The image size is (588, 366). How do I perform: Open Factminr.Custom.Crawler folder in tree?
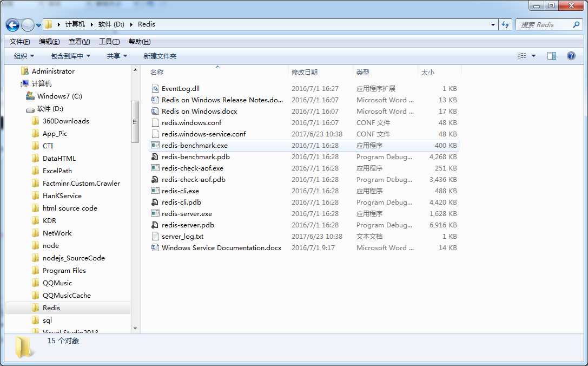[x=81, y=183]
